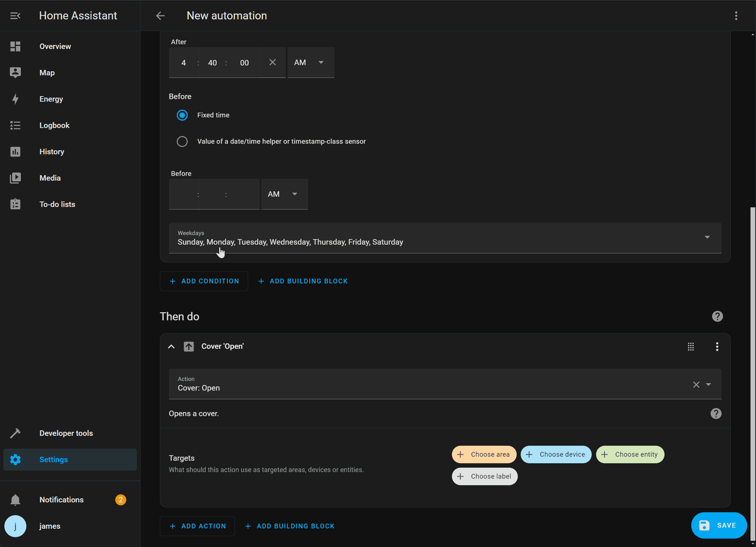The height and width of the screenshot is (547, 756).
Task: Open the top-right three-dot overflow menu
Action: [x=736, y=16]
